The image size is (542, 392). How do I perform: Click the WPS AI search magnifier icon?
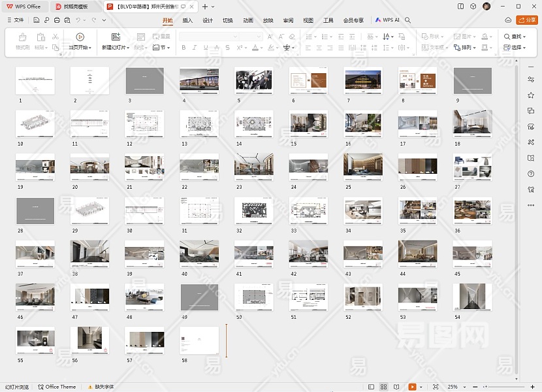point(408,20)
